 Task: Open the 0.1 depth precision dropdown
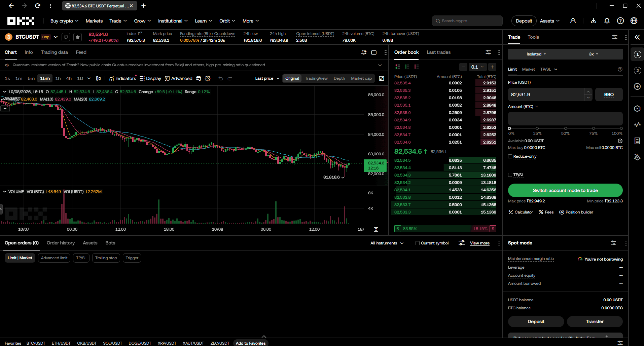477,67
